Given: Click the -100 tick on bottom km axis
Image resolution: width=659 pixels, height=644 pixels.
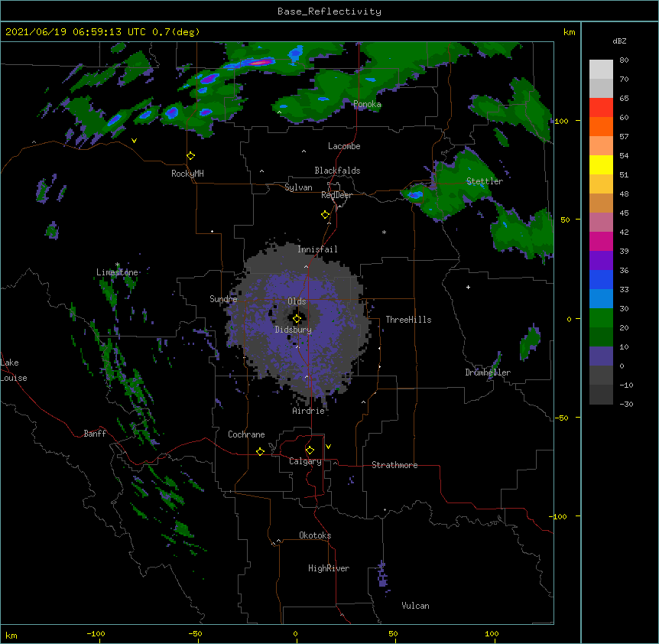Looking at the screenshot, I should coord(96,633).
